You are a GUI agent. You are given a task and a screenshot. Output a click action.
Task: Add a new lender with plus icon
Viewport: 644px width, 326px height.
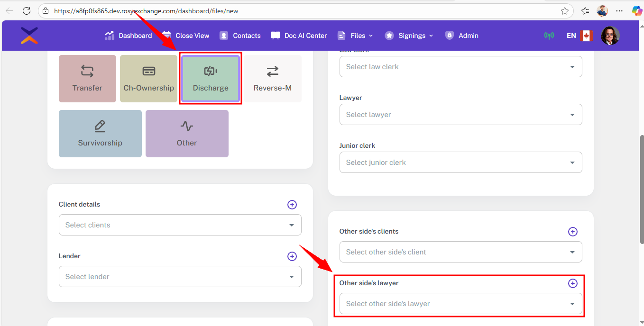point(292,256)
